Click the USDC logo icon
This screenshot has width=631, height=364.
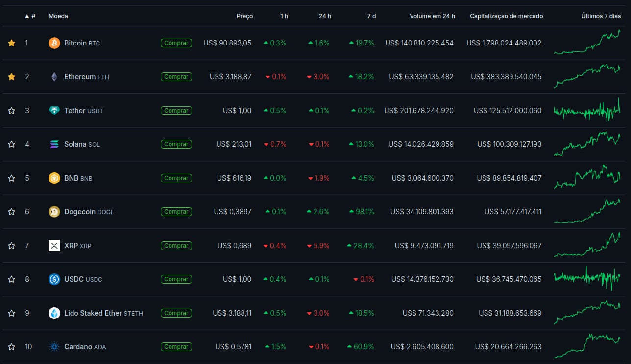(x=54, y=279)
